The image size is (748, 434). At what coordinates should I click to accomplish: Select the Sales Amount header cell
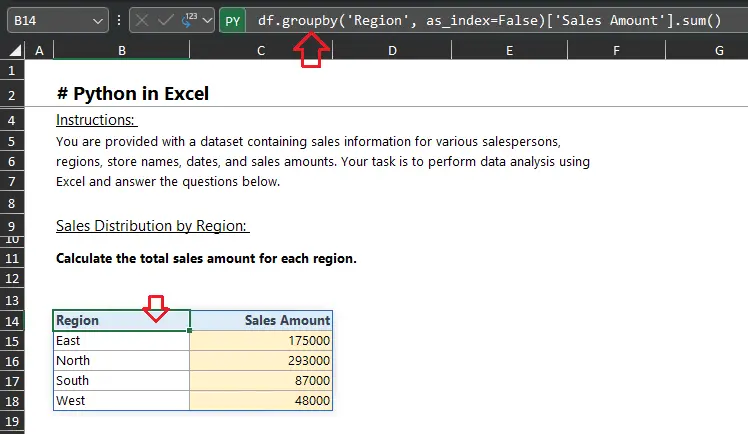pyautogui.click(x=261, y=321)
